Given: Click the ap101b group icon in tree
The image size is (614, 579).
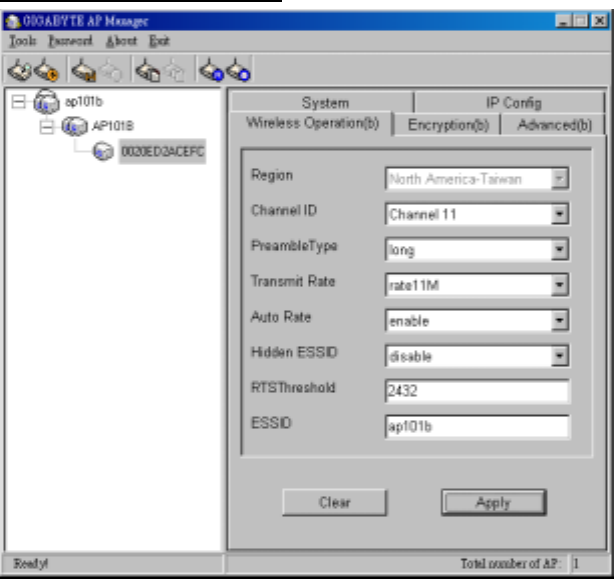Looking at the screenshot, I should click(x=46, y=102).
